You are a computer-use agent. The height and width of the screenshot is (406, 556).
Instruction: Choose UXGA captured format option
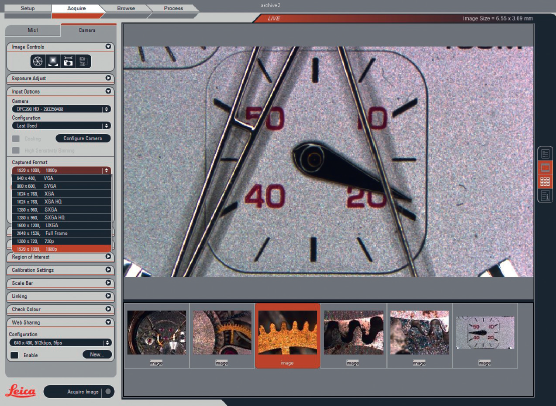pyautogui.click(x=61, y=225)
